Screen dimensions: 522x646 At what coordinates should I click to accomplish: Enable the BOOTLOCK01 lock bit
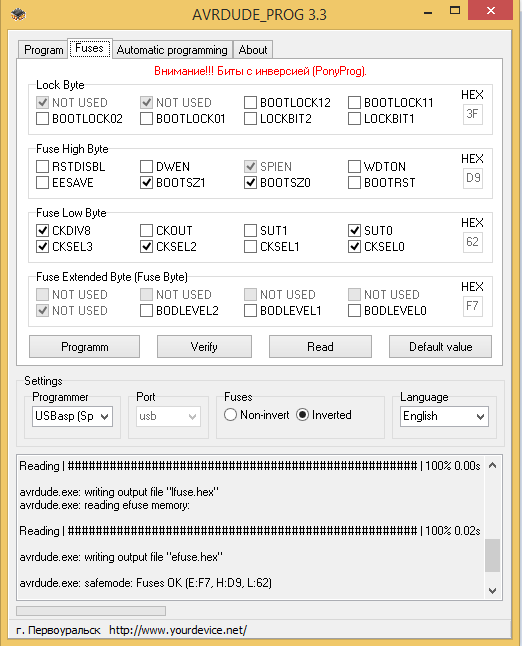146,119
